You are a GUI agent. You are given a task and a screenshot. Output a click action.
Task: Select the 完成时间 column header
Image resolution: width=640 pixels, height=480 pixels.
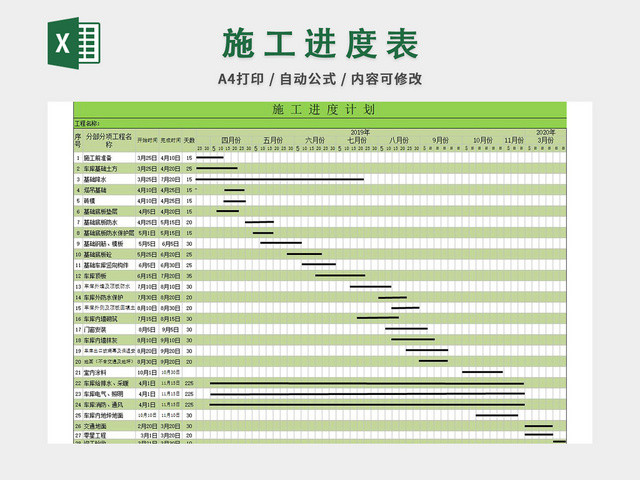(x=171, y=140)
